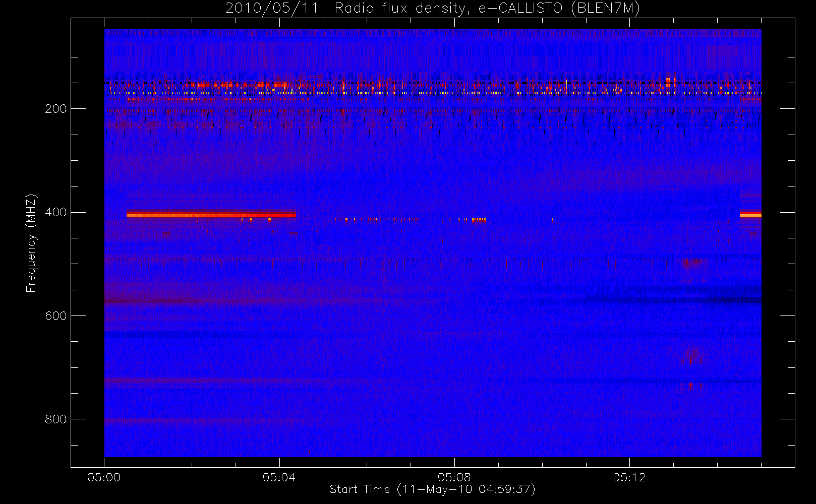
Task: Click the plot title "2010/05/11 Radio flux density, e-CALLISTO (BLEN7M)"
Action: coord(433,9)
